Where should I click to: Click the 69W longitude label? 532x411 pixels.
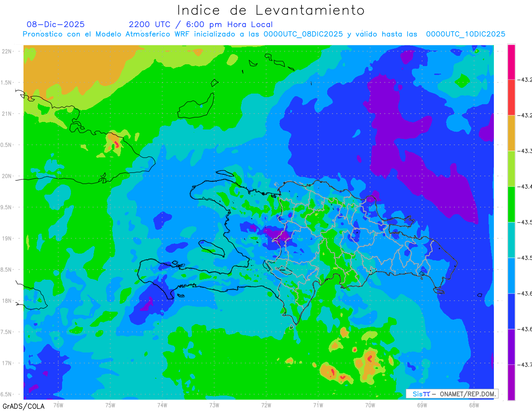pos(422,404)
